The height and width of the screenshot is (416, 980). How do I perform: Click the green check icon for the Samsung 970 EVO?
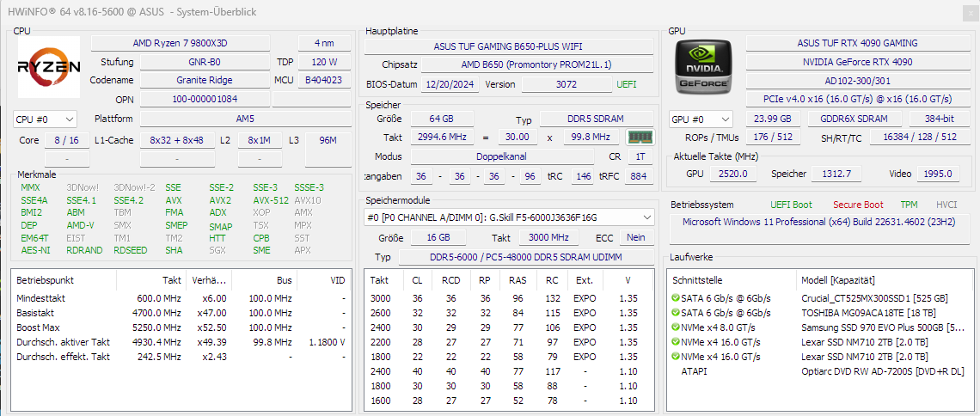675,327
